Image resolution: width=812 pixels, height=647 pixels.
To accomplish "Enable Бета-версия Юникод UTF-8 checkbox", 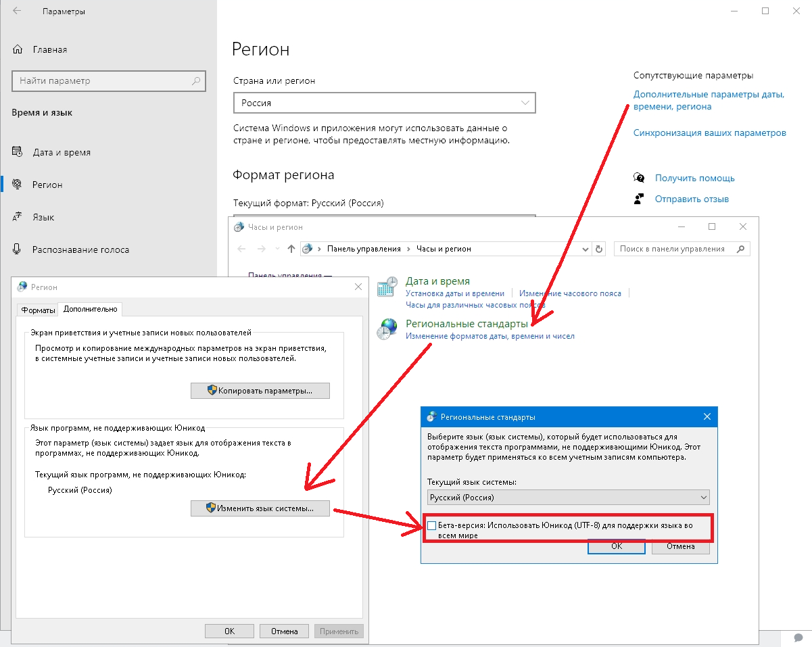I will click(432, 525).
